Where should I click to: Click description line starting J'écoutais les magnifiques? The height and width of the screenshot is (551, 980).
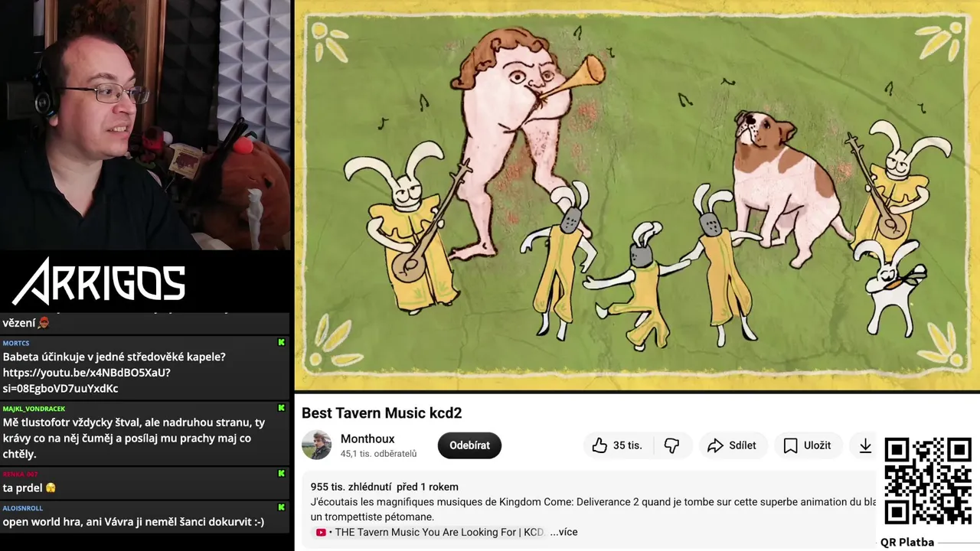click(x=593, y=502)
